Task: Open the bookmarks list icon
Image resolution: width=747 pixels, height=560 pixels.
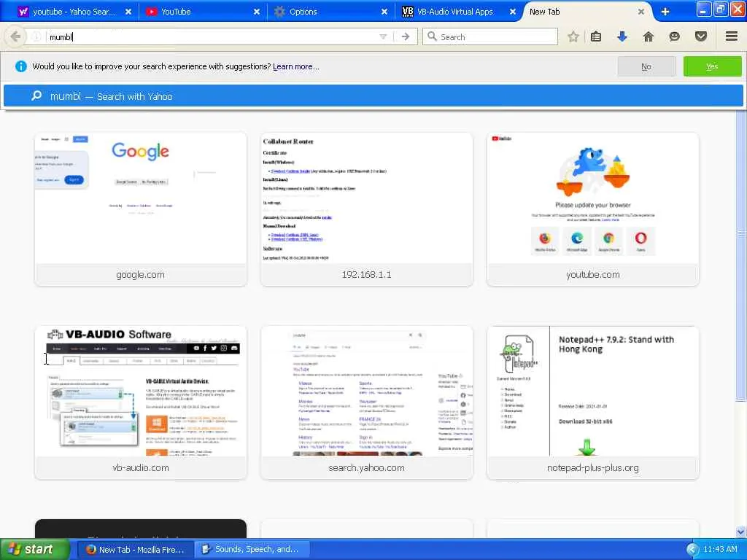Action: [595, 36]
